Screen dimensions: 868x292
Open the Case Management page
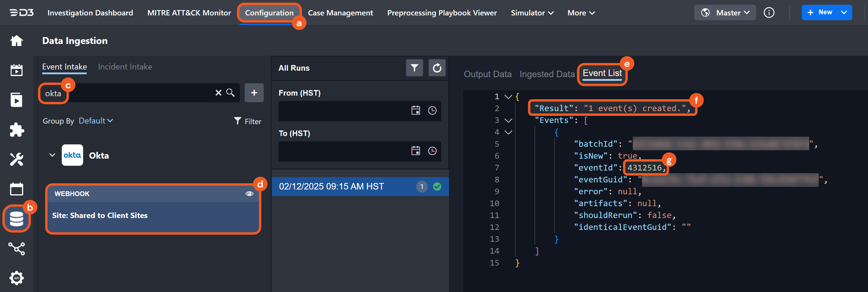pyautogui.click(x=340, y=13)
